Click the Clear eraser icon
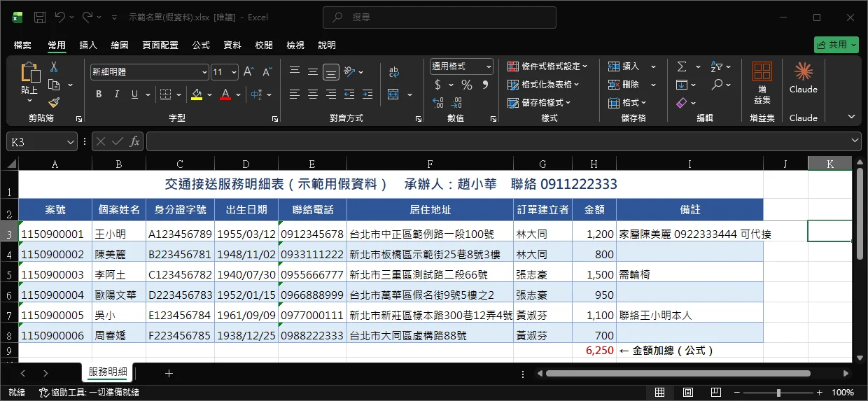Viewport: 868px width, 401px height. pos(682,103)
